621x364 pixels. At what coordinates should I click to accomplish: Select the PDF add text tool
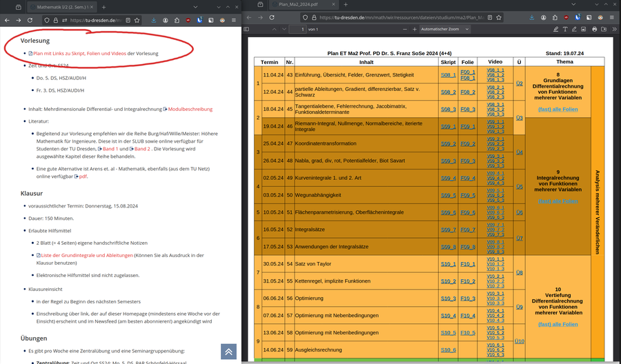pyautogui.click(x=565, y=29)
